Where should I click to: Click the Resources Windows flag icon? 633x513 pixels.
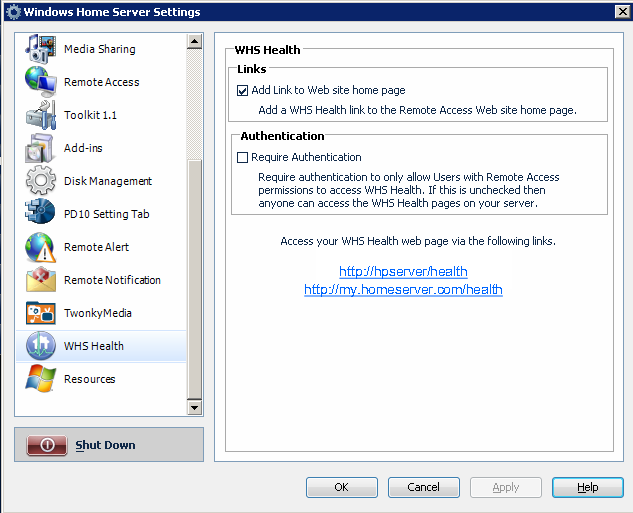40,378
